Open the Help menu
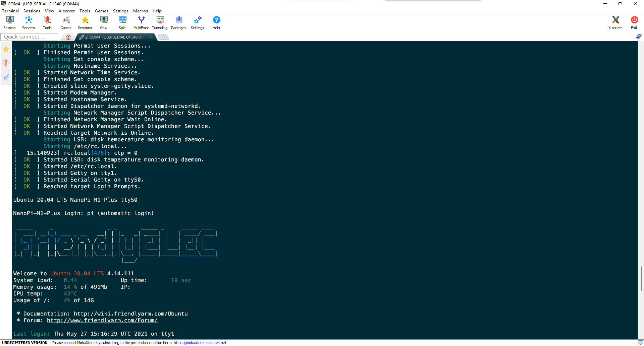Screen dimensions: 644x346 pyautogui.click(x=157, y=11)
